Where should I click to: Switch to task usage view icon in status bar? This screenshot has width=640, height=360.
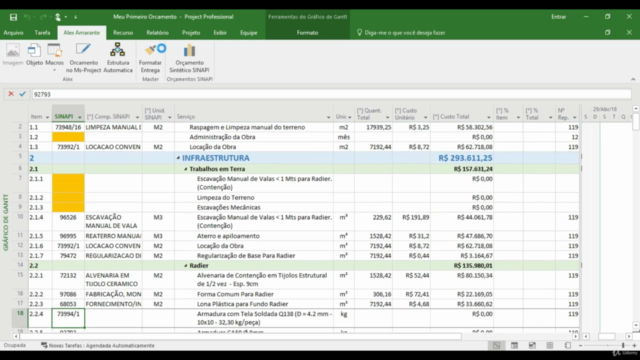point(514,345)
